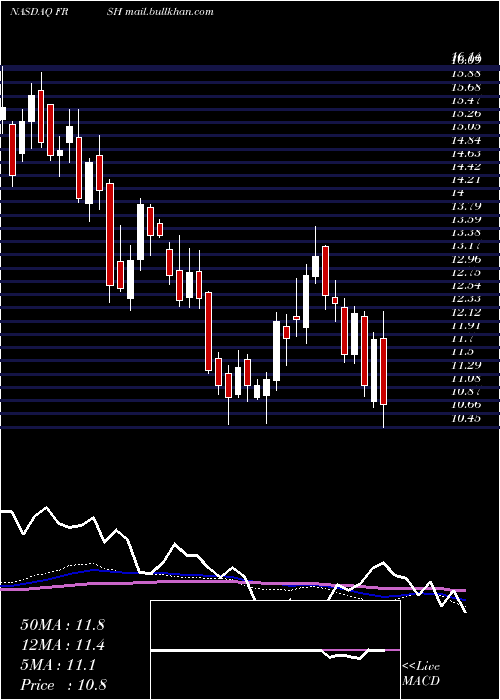
Task: Select the 5MA : 11.1 readout
Action: pyautogui.click(x=58, y=665)
